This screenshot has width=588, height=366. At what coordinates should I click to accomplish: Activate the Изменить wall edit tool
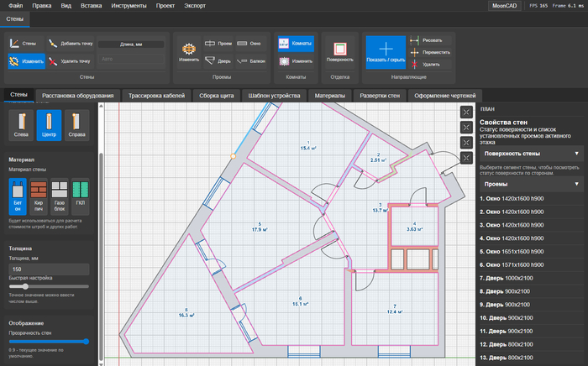click(26, 61)
